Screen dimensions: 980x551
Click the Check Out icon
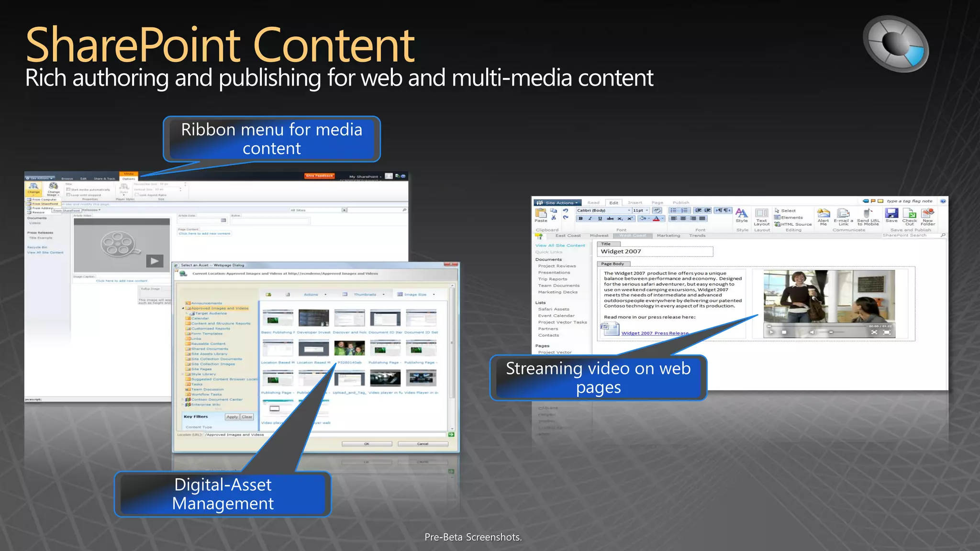pos(909,213)
